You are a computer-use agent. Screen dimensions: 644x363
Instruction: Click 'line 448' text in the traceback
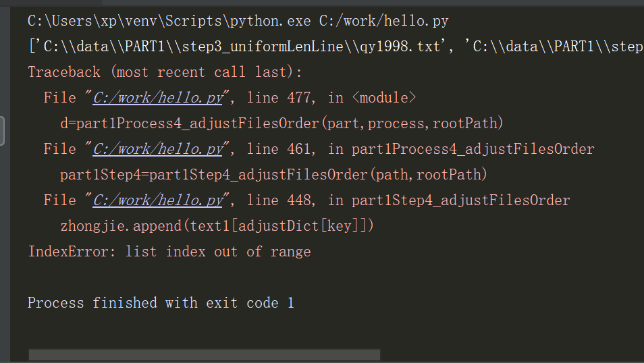[280, 200]
